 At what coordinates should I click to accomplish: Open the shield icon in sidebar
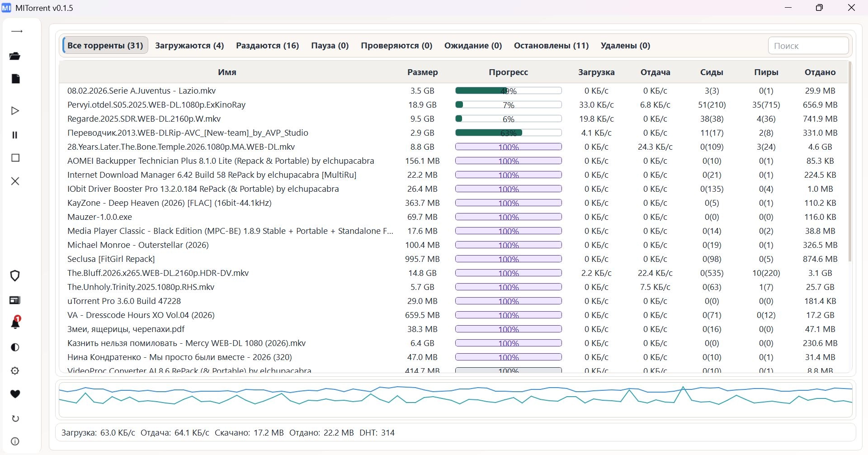15,276
